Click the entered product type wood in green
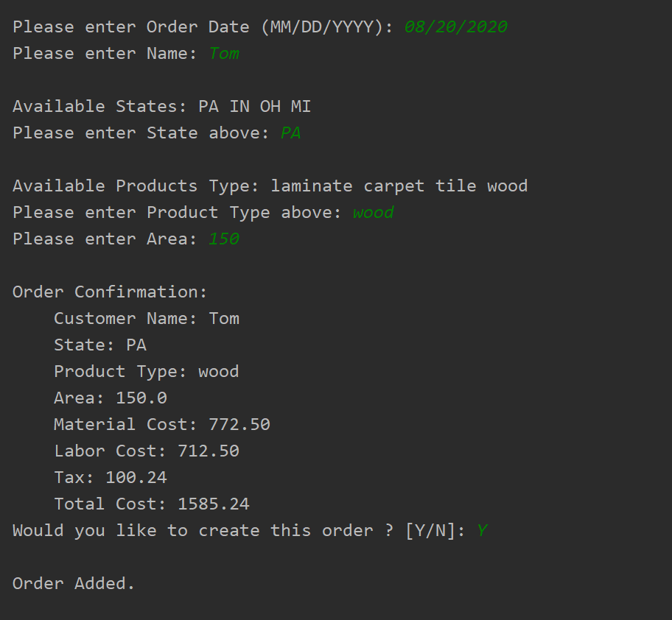 (x=374, y=212)
